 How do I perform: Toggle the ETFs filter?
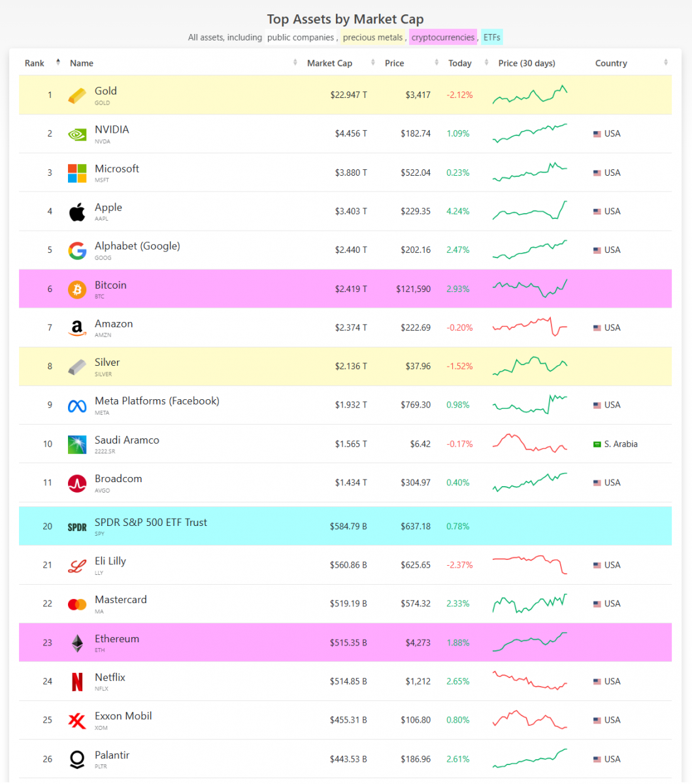(492, 37)
